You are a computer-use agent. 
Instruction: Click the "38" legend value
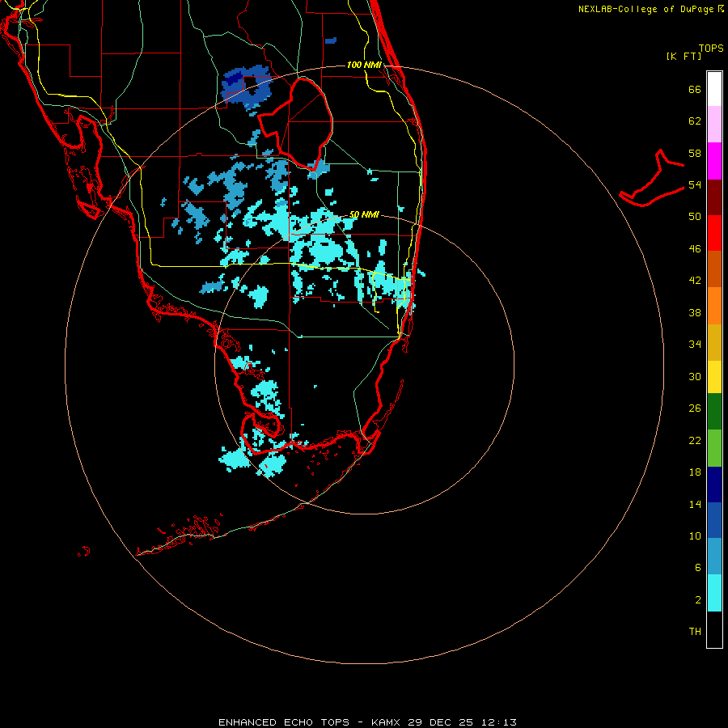695,313
